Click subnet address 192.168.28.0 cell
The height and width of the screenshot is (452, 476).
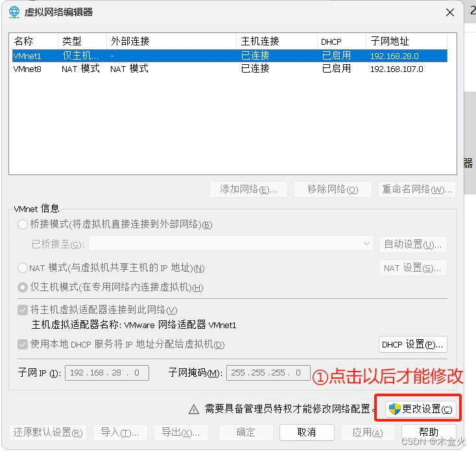394,56
